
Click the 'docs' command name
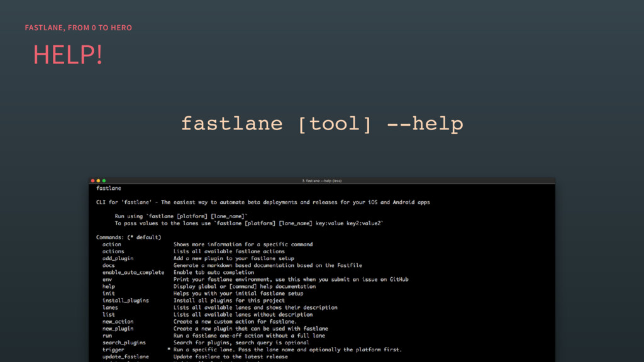click(108, 266)
